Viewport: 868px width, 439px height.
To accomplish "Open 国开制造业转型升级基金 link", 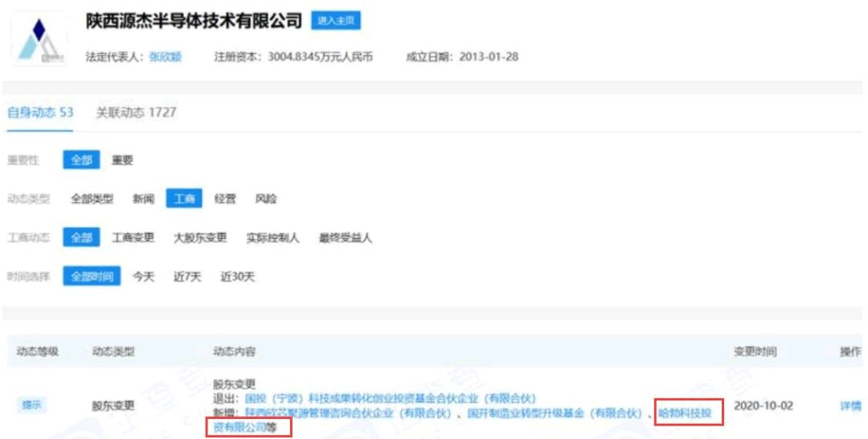I will [554, 413].
